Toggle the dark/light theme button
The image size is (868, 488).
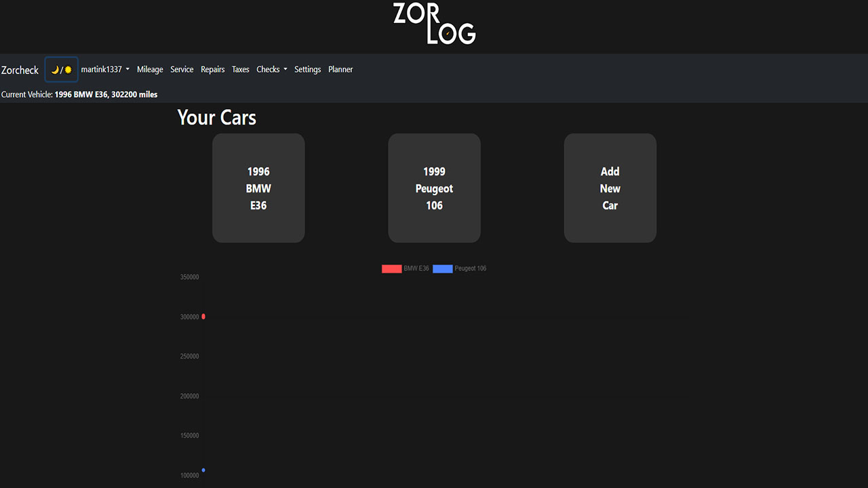[62, 70]
